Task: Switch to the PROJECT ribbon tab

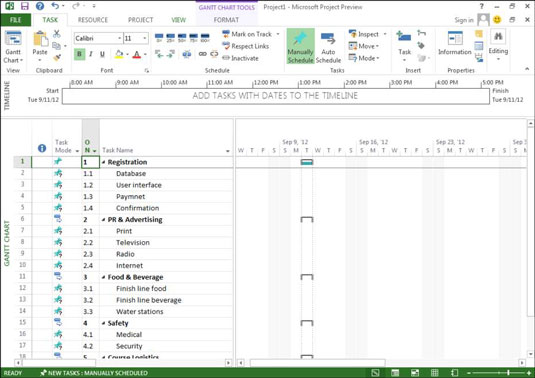Action: (141, 20)
